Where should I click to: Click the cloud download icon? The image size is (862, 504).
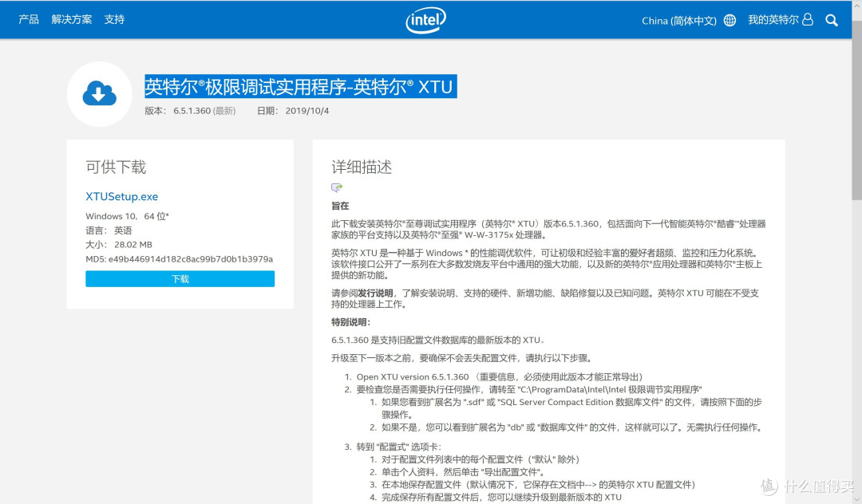(x=100, y=93)
